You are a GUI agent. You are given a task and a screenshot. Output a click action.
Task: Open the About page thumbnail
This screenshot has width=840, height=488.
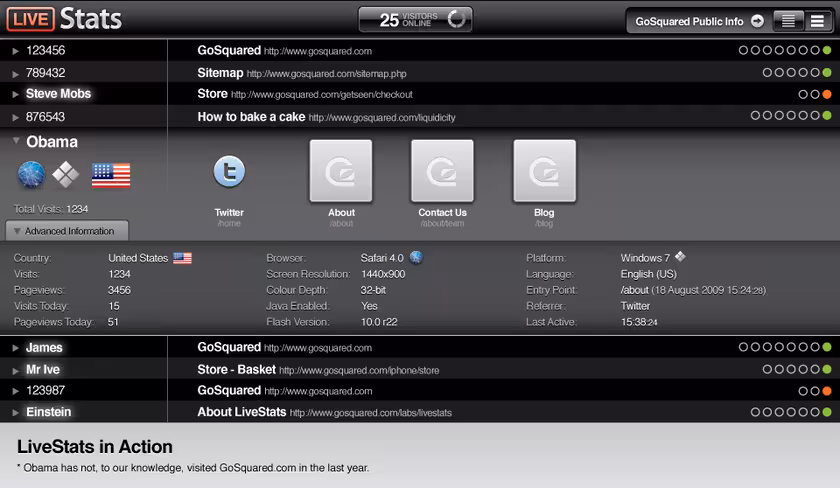click(341, 171)
